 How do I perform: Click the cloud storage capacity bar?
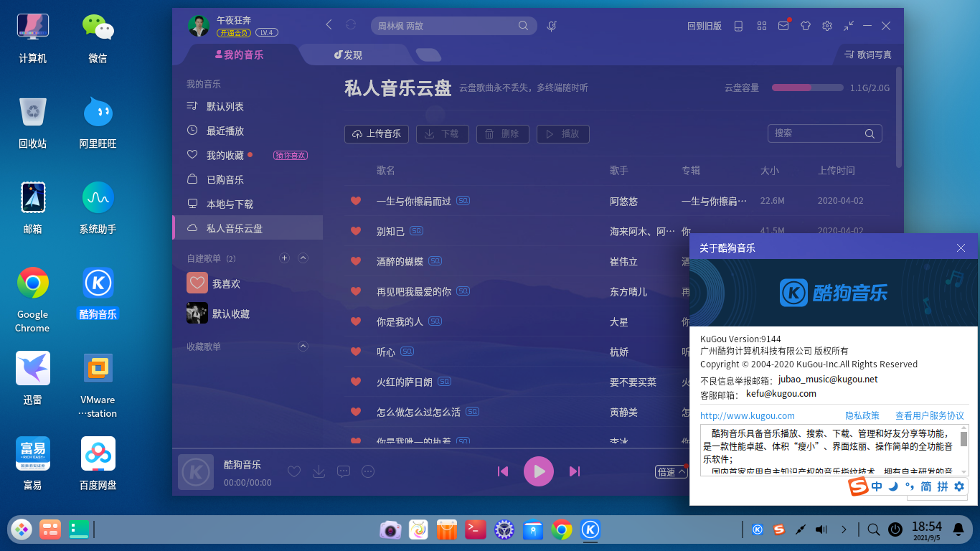(808, 88)
